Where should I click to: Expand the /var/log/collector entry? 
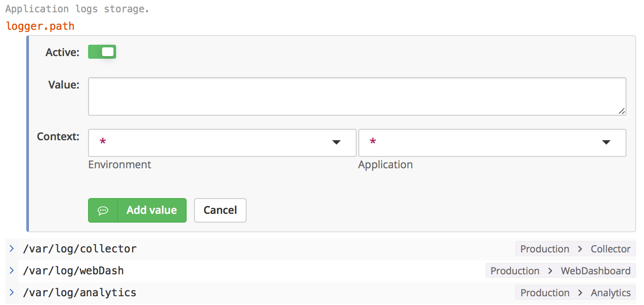click(x=12, y=249)
